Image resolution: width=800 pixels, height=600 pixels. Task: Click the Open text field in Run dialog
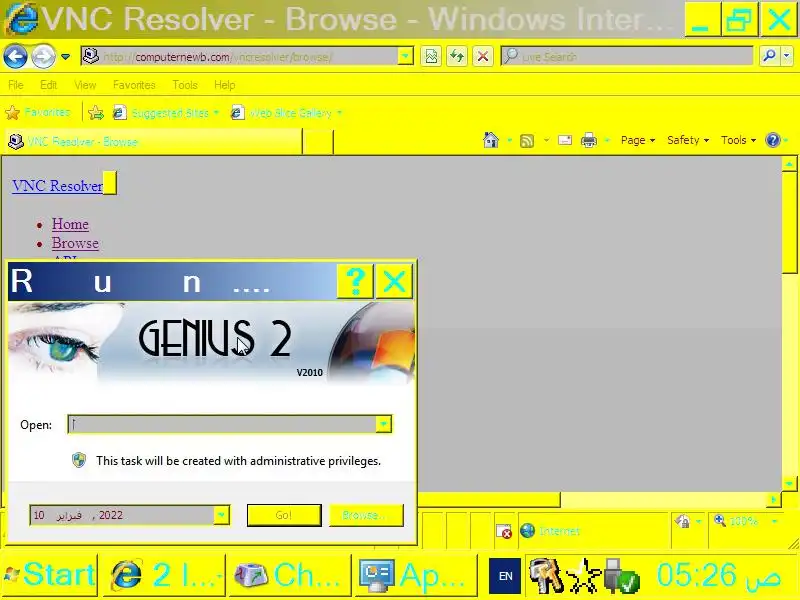click(x=222, y=424)
